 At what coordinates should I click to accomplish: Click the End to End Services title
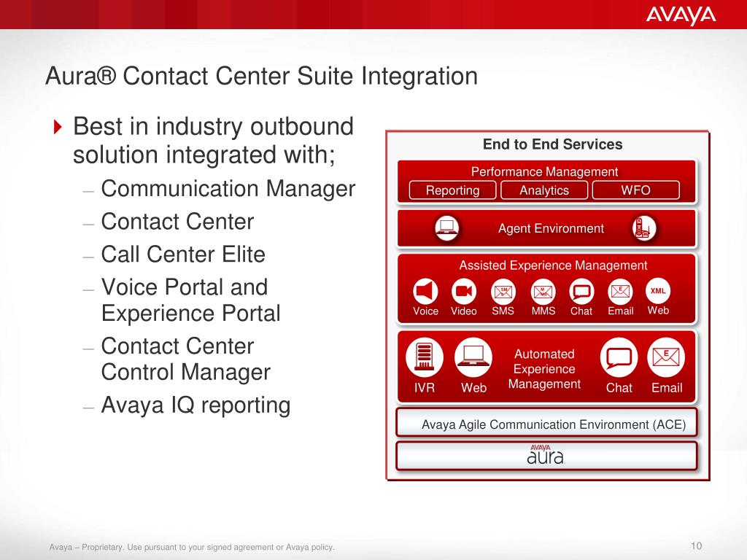(x=553, y=144)
